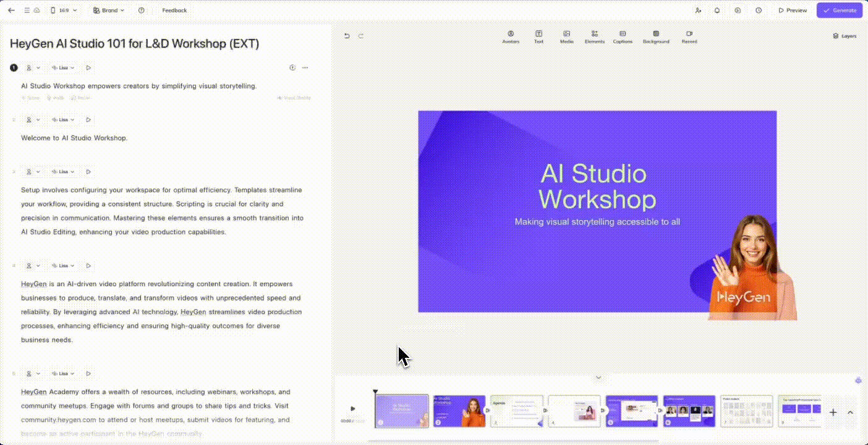The image size is (868, 445).
Task: Open the Background tool
Action: click(x=656, y=37)
